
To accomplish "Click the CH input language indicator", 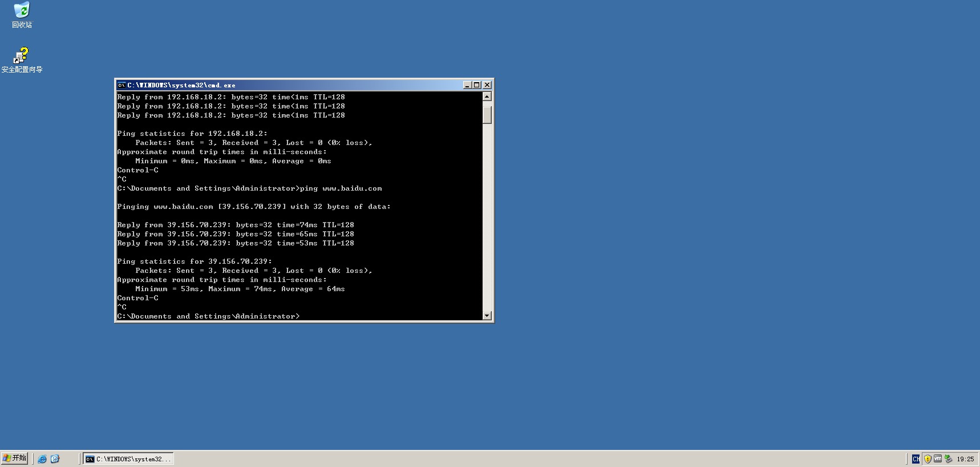I will 916,459.
